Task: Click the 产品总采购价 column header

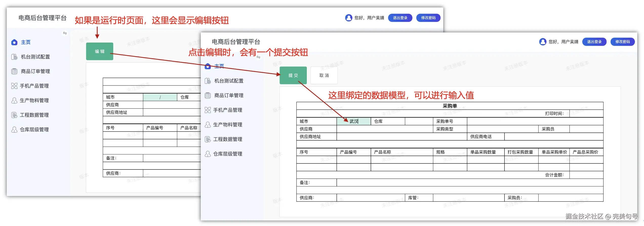Action: point(586,152)
